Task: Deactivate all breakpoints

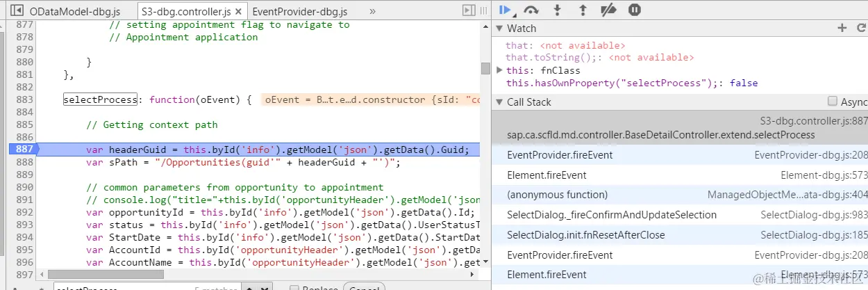Action: point(608,10)
